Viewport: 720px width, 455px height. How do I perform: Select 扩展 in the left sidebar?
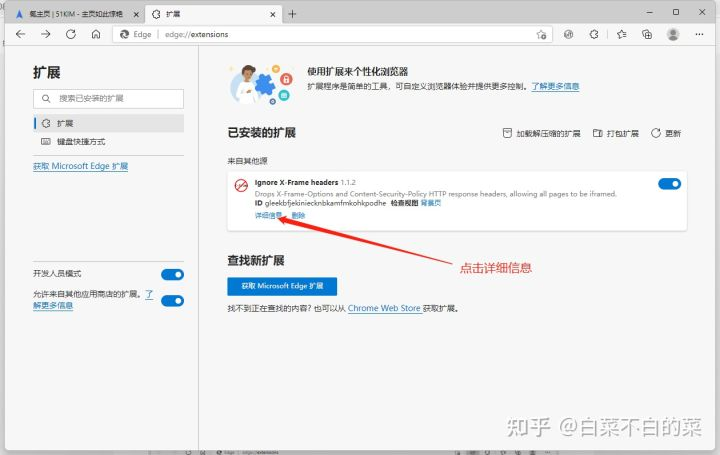click(109, 123)
